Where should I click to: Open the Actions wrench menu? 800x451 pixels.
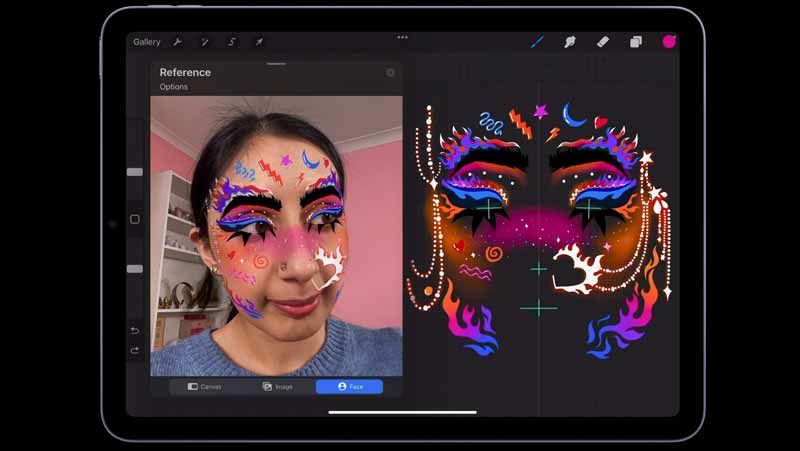pos(178,42)
